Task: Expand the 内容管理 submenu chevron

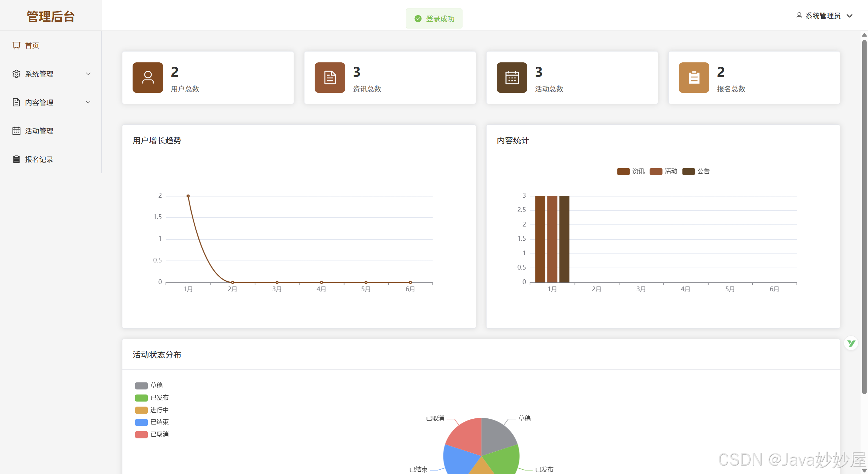Action: [88, 102]
